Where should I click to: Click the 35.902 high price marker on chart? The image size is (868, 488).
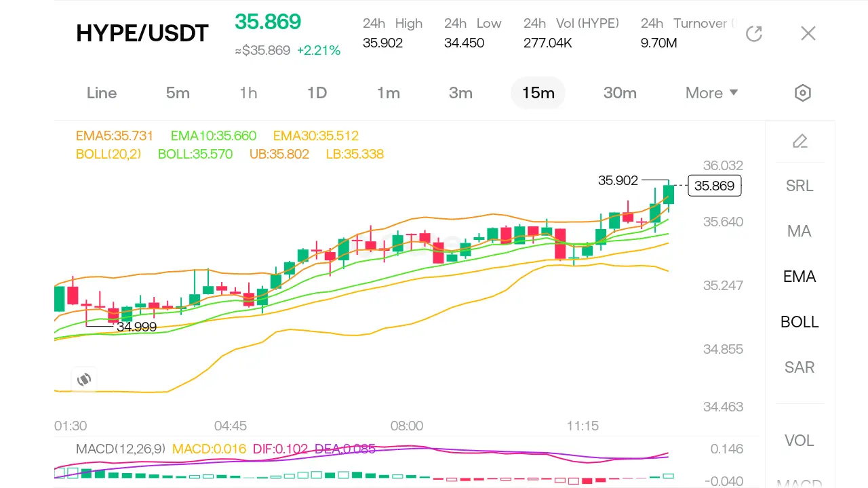click(x=618, y=180)
